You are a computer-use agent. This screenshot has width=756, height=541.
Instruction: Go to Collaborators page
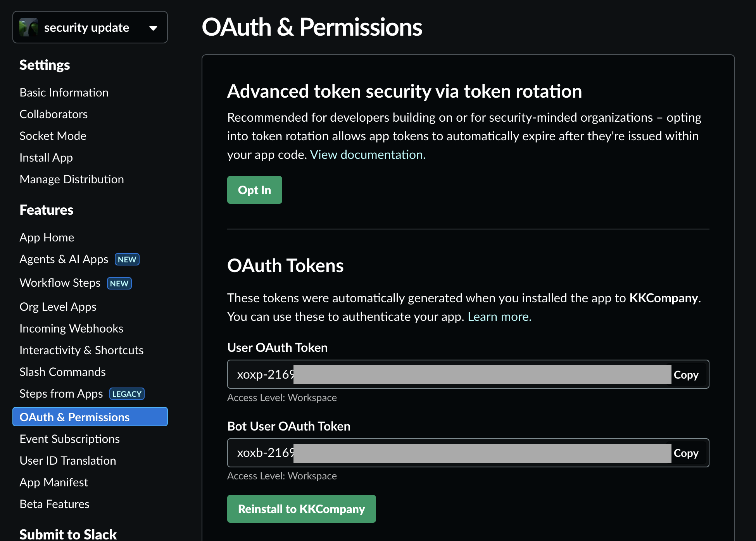click(x=54, y=114)
